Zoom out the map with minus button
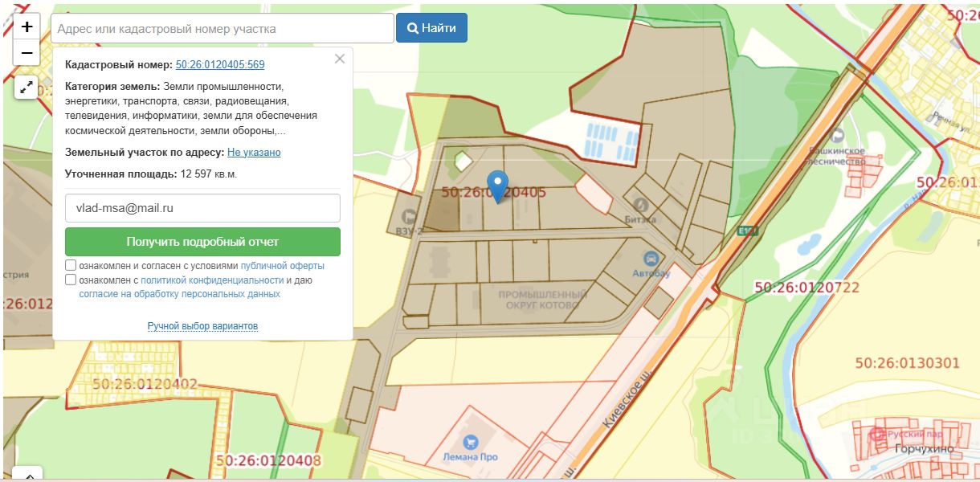 [x=27, y=53]
